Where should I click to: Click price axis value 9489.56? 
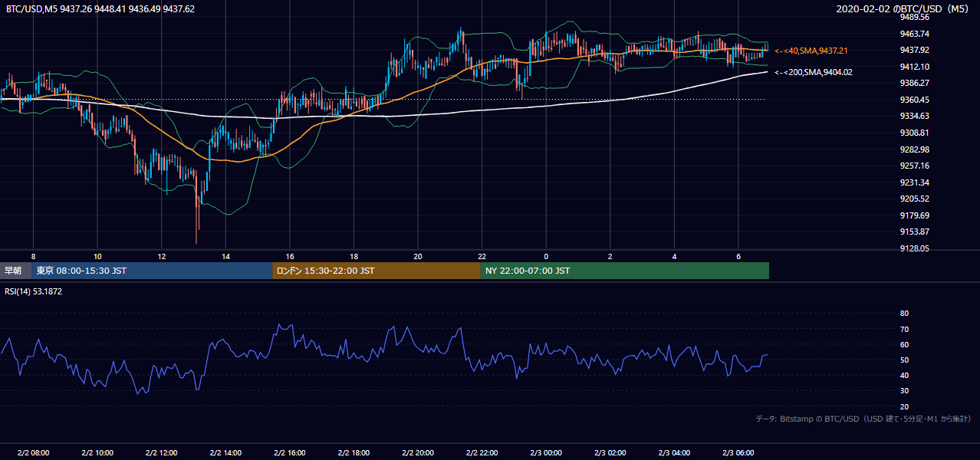[914, 17]
